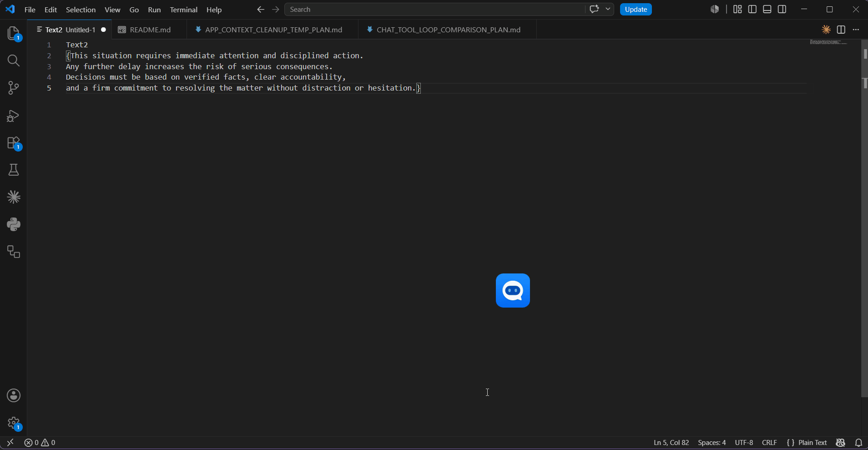Viewport: 868px width, 450px height.
Task: Click the blue Update button
Action: tap(636, 9)
